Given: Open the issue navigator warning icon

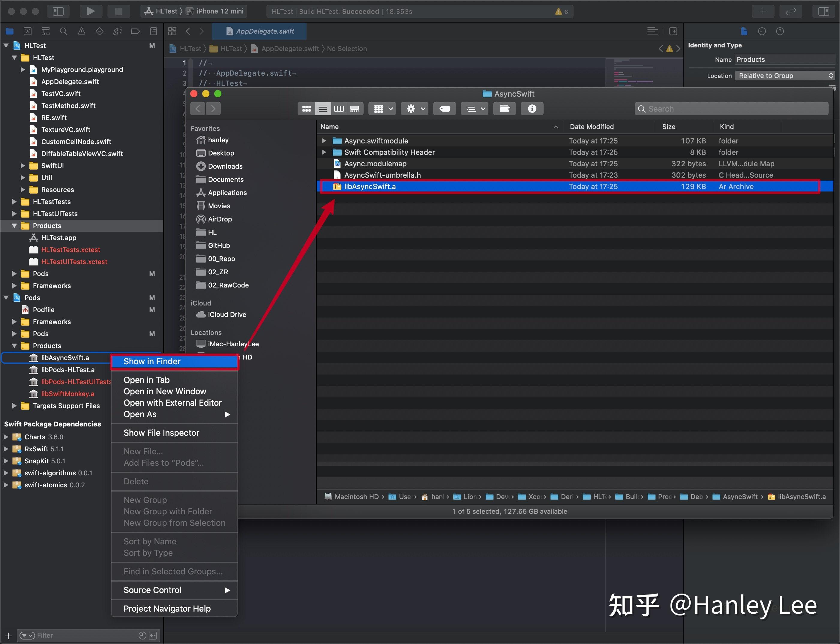Looking at the screenshot, I should 82,32.
